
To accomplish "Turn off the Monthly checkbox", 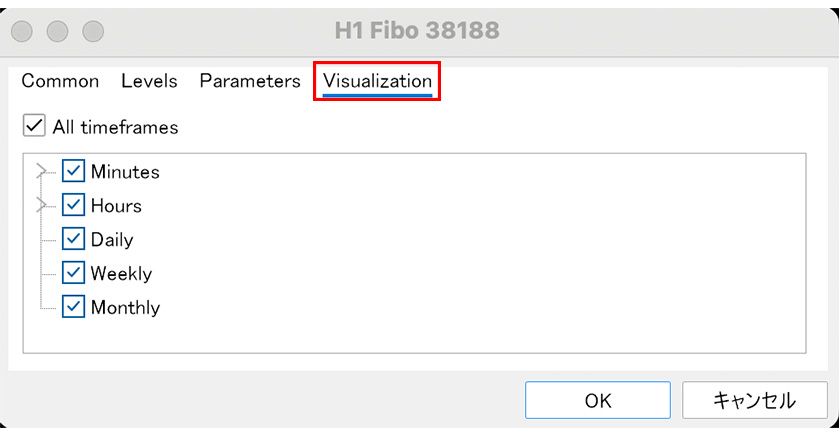I will click(73, 307).
